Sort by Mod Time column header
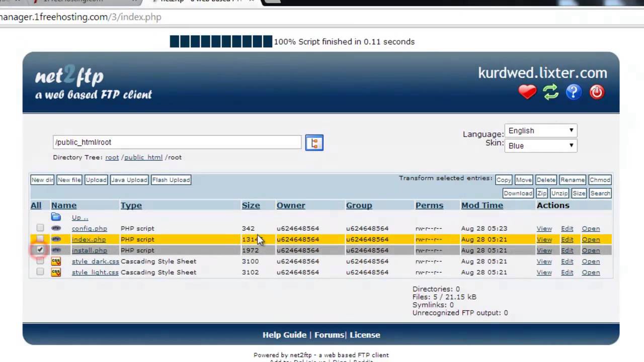 [482, 205]
